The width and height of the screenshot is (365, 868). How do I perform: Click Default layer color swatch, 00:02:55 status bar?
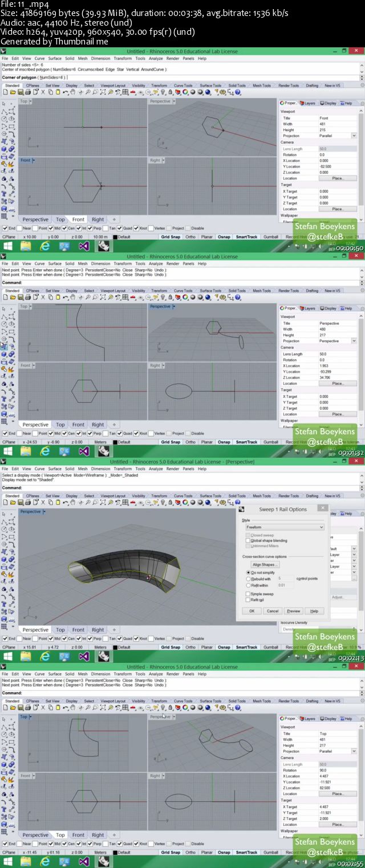tap(115, 853)
